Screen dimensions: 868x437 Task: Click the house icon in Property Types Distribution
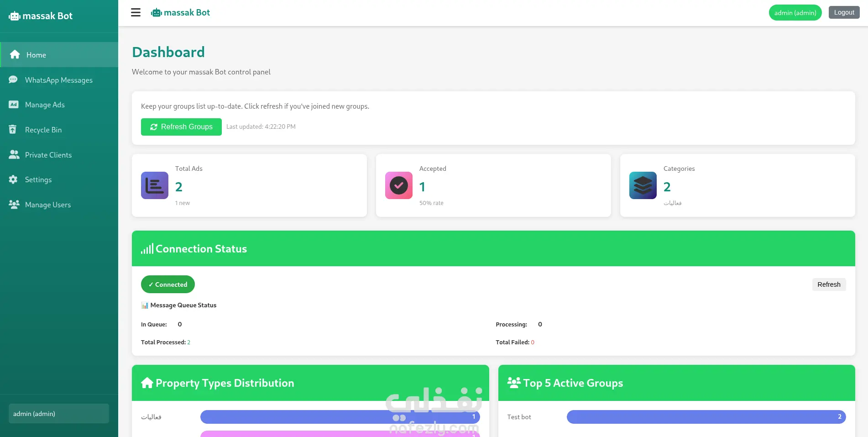pos(147,383)
